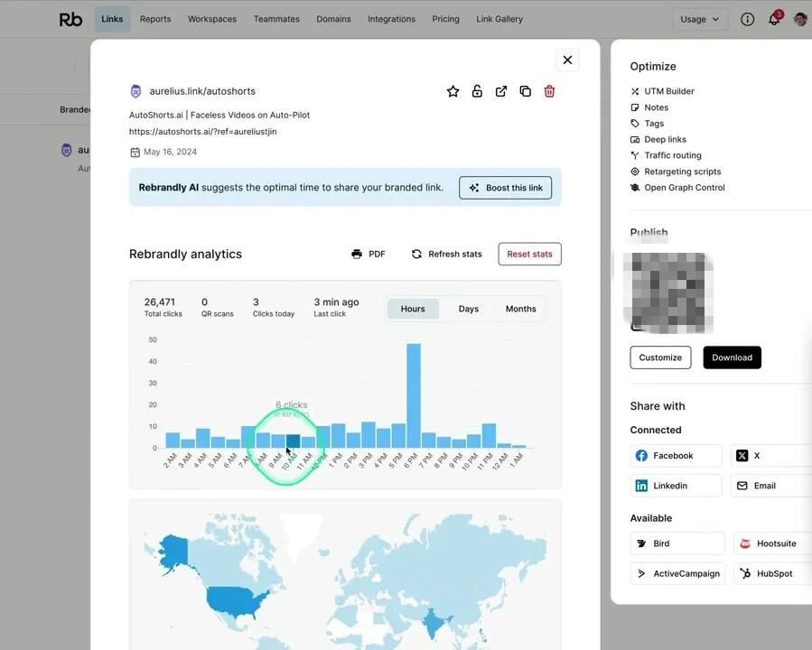Screen dimensions: 812x650
Task: Click Reset stats button
Action: click(529, 254)
